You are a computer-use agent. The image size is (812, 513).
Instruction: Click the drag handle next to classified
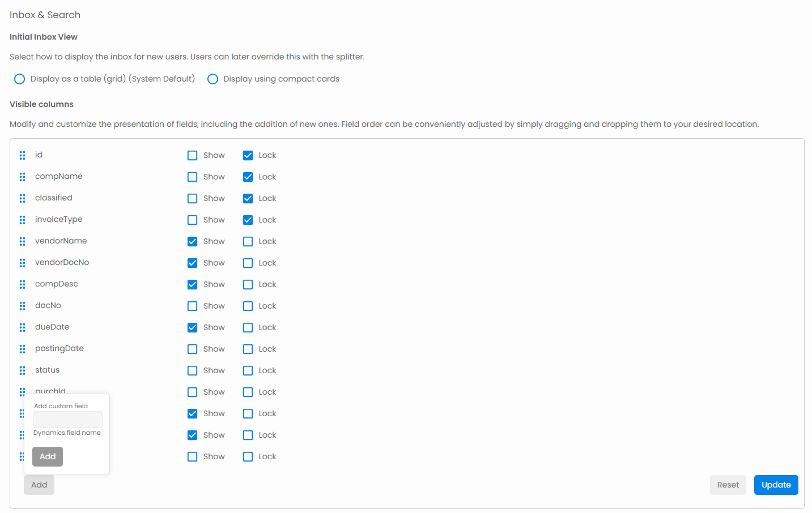pos(23,198)
